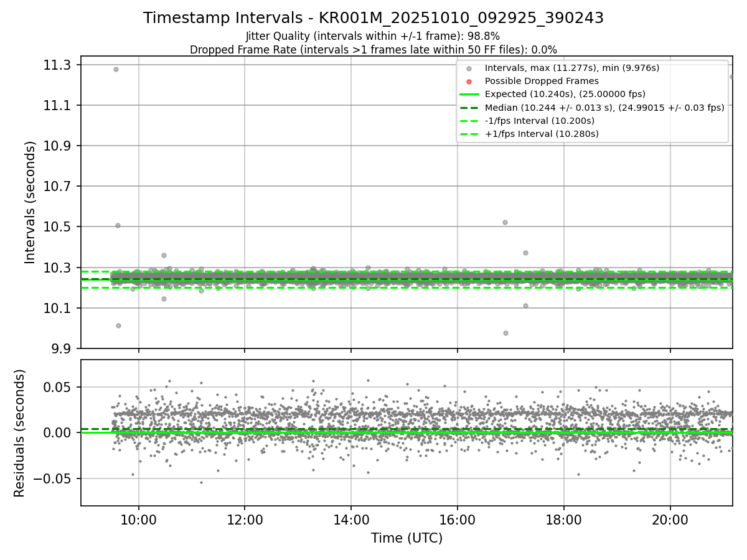This screenshot has height=560, width=747.
Task: Click the Residuals (seconds) y-axis label
Action: tap(20, 433)
